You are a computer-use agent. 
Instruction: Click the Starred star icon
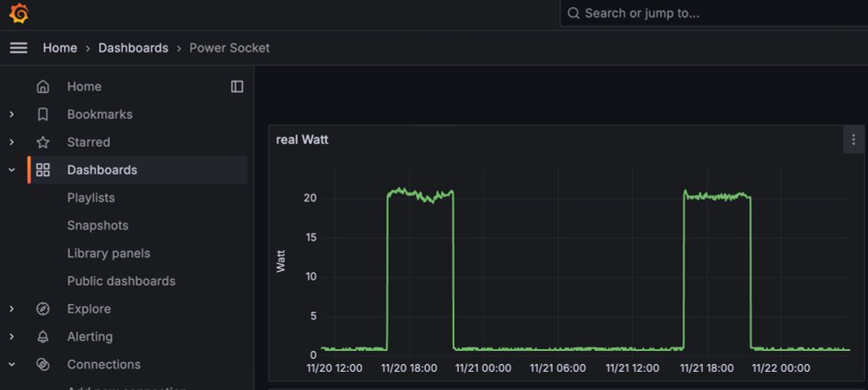click(43, 142)
